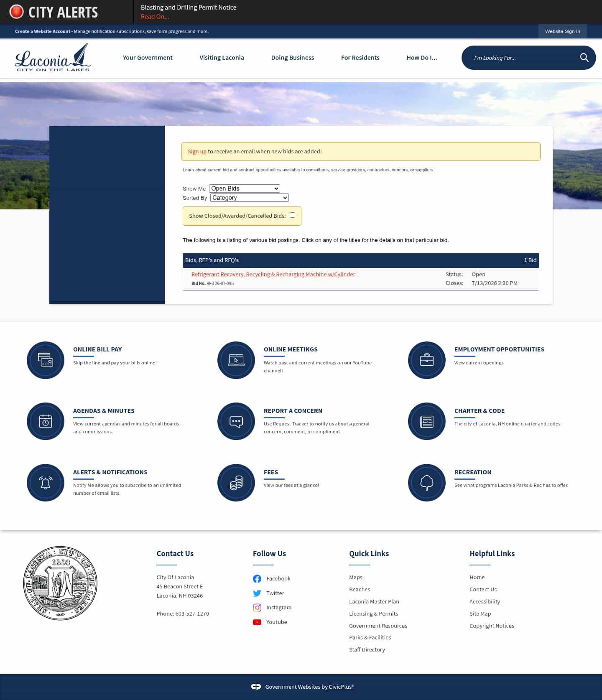Screen dimensions: 602x700
Task: Open Visiting Laconia menu
Action: click(x=222, y=58)
